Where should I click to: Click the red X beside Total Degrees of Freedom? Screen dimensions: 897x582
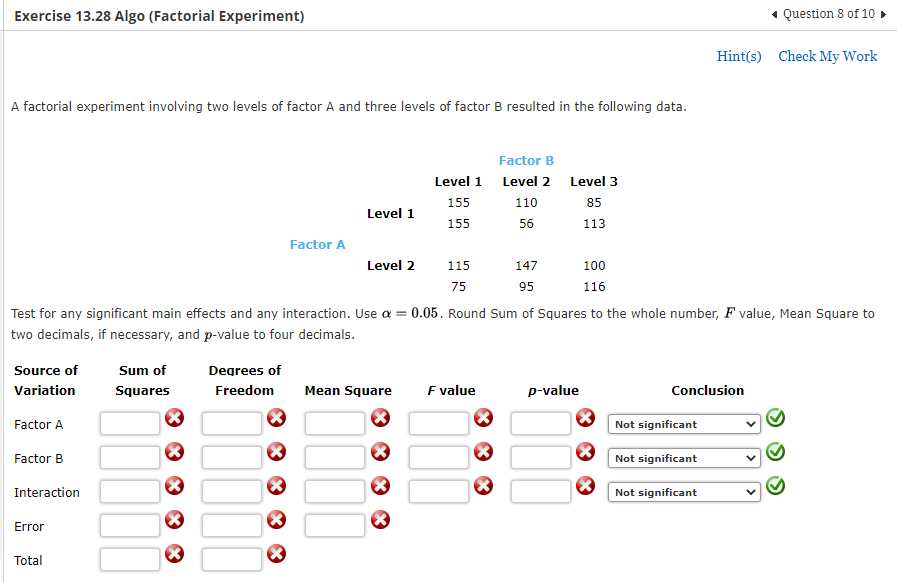tap(276, 555)
